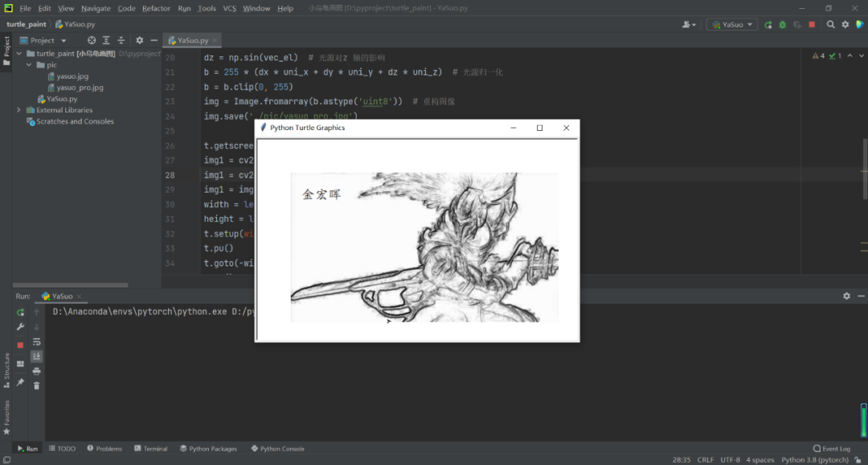Image resolution: width=868 pixels, height=465 pixels.
Task: Open the Run tool window button
Action: click(x=27, y=448)
